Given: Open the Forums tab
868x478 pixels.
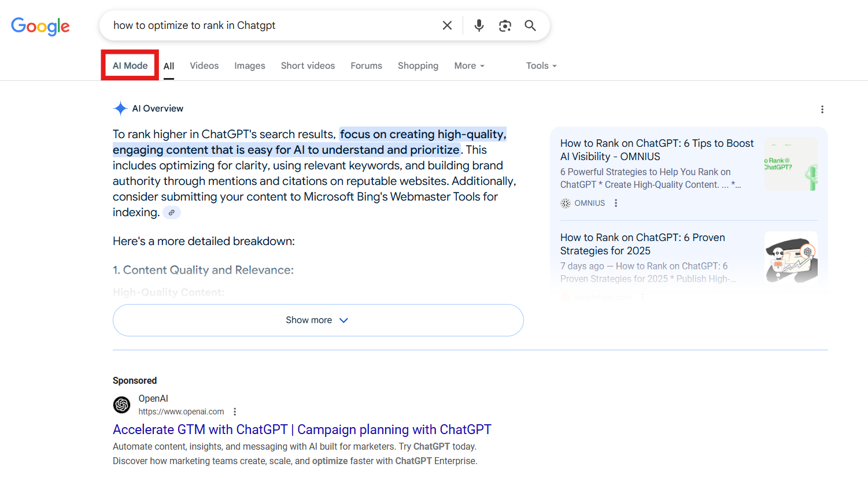Looking at the screenshot, I should (x=366, y=65).
